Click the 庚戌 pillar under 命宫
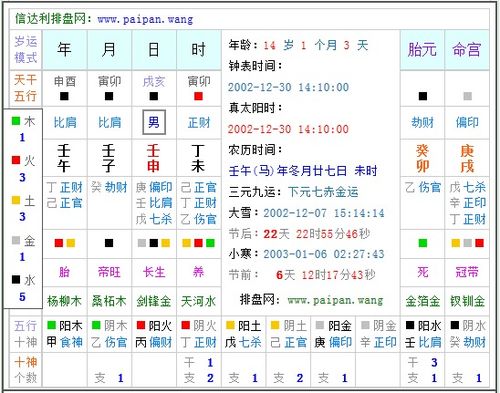 [x=467, y=158]
